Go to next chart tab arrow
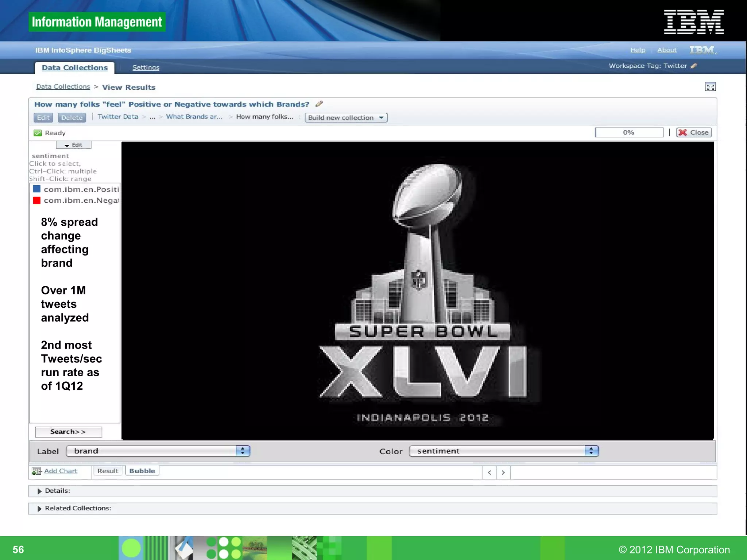 [x=503, y=472]
